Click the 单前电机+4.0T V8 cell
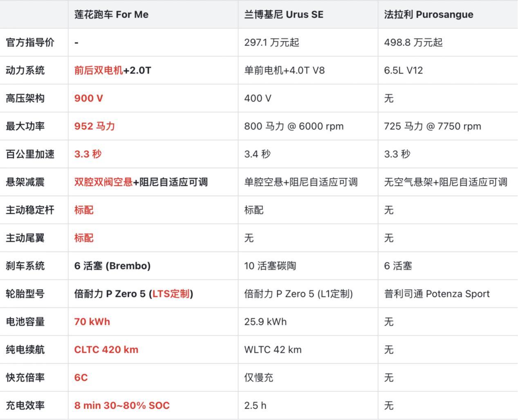 284,71
